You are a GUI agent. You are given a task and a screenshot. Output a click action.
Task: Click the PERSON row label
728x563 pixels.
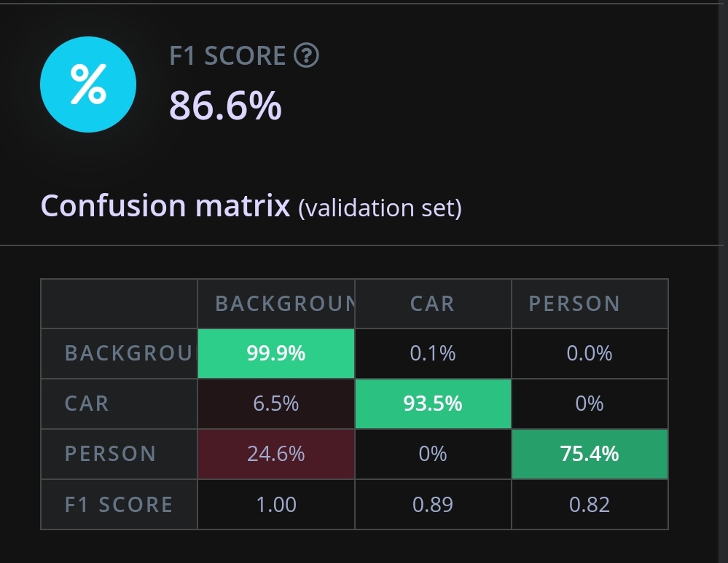point(111,454)
